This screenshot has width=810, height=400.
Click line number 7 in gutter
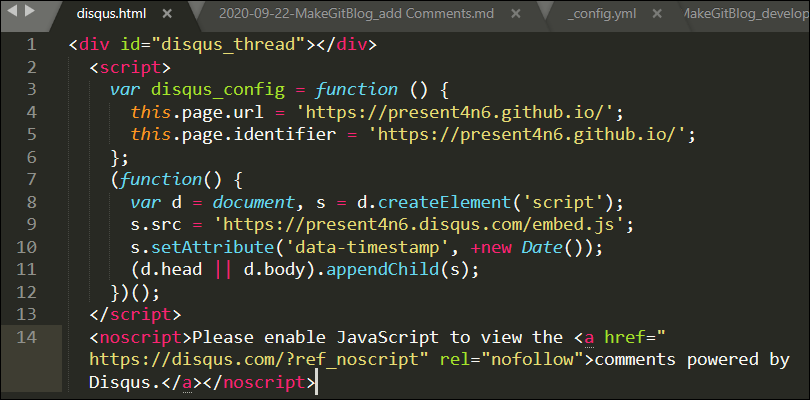(32, 180)
